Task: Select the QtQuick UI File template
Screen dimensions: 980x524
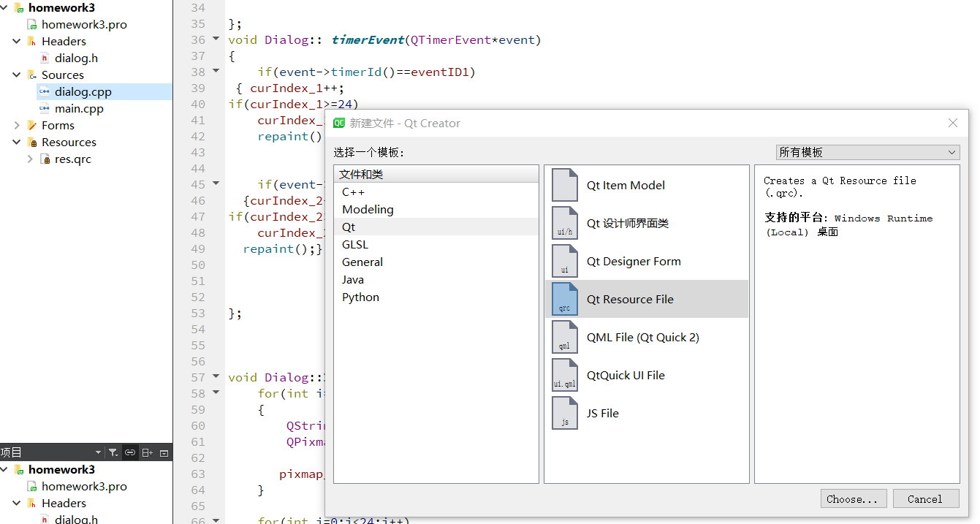Action: click(647, 375)
